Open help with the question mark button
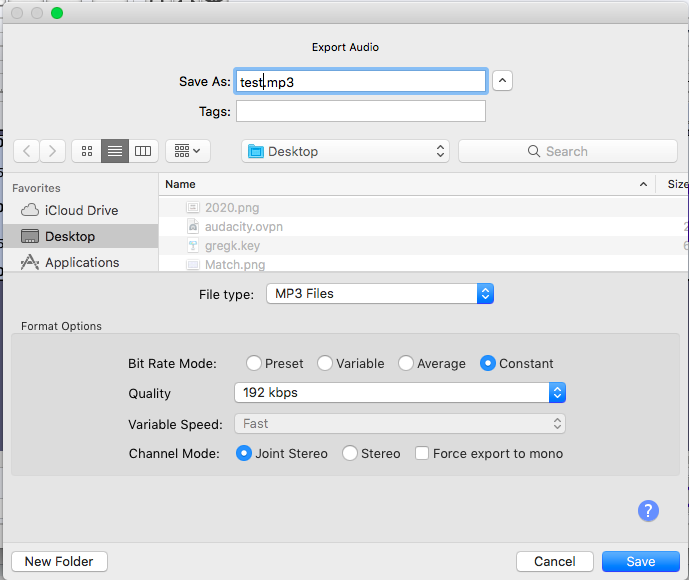 (648, 511)
